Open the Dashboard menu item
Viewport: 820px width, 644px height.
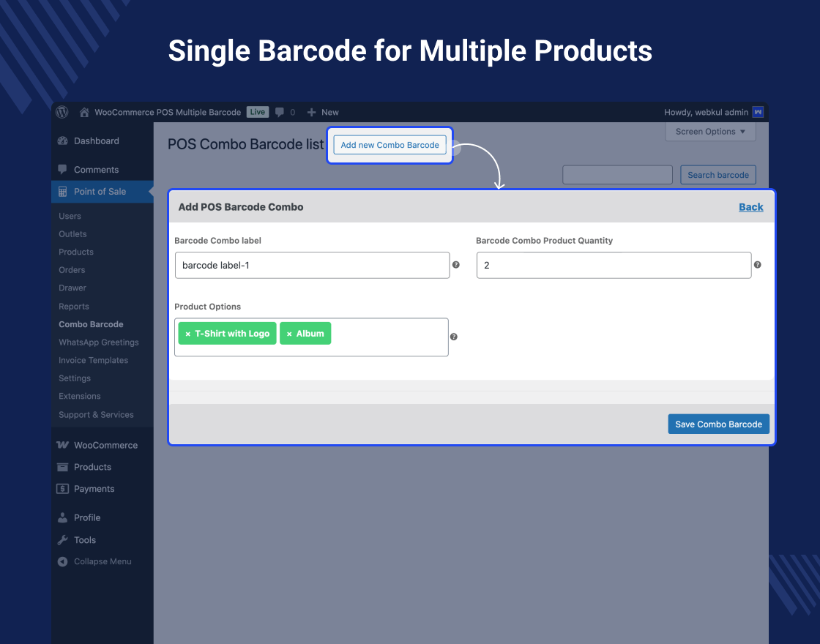pyautogui.click(x=96, y=141)
